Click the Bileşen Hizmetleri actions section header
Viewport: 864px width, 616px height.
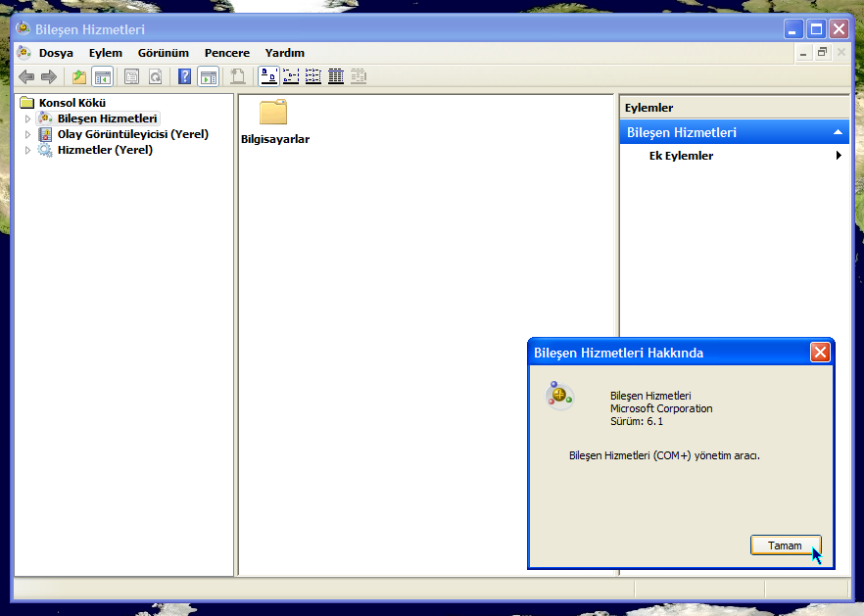click(735, 132)
